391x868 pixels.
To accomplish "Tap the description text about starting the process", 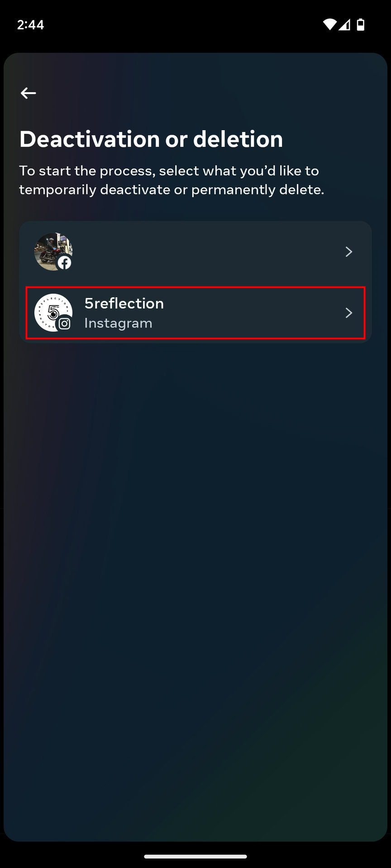I will tap(171, 180).
